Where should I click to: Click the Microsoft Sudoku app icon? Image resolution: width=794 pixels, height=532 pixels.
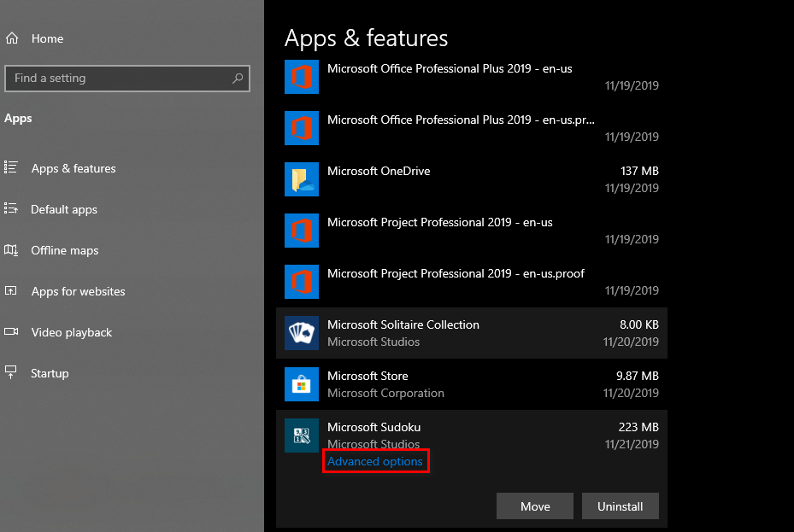pyautogui.click(x=301, y=436)
